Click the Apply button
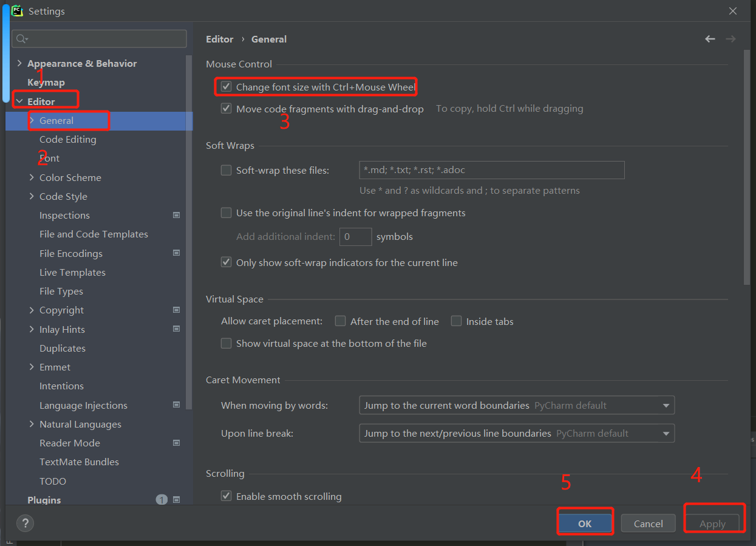The image size is (756, 546). 712,524
